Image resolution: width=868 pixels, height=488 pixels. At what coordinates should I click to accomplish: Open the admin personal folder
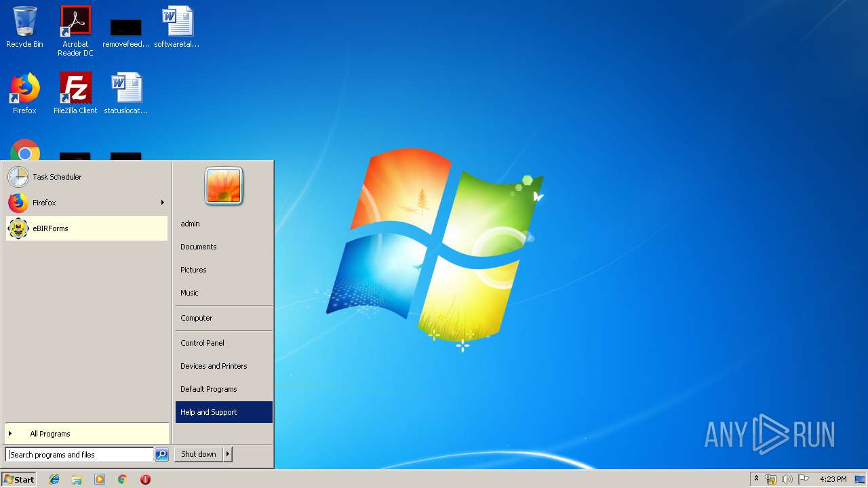pyautogui.click(x=224, y=224)
